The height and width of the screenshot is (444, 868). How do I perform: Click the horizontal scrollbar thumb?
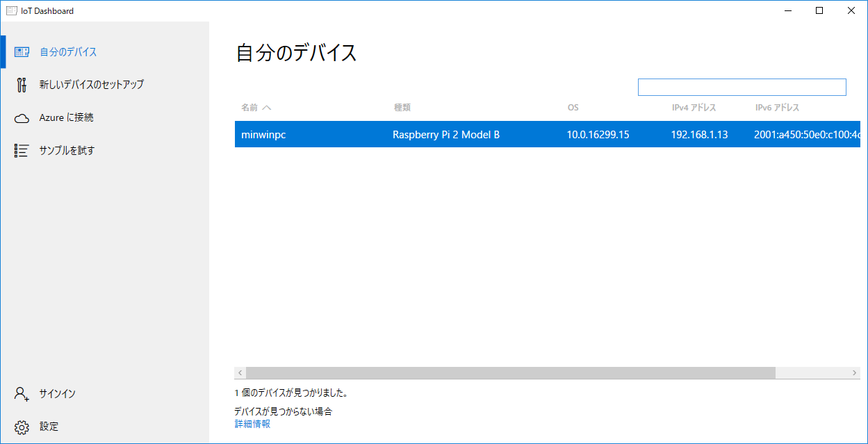[510, 373]
